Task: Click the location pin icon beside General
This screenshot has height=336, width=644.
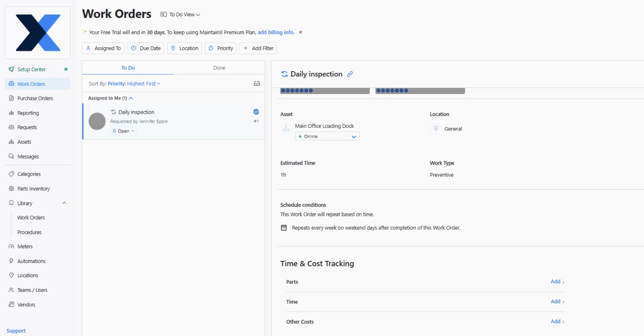Action: 435,128
